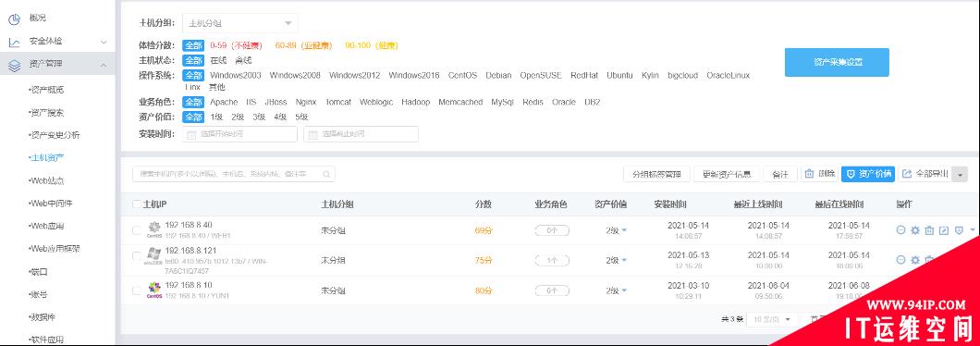
Task: Click the CentOS icon for host 192.168.8.10
Action: tap(153, 290)
